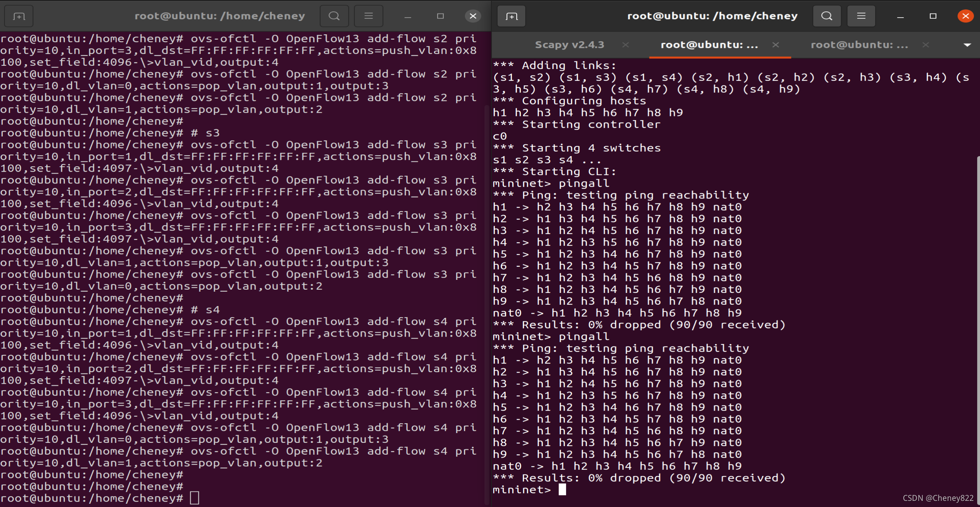Maximize the right terminal window

[933, 16]
